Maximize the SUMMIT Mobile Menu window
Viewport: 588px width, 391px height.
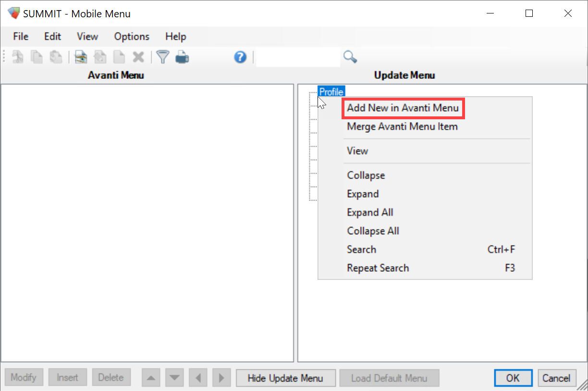pos(529,13)
